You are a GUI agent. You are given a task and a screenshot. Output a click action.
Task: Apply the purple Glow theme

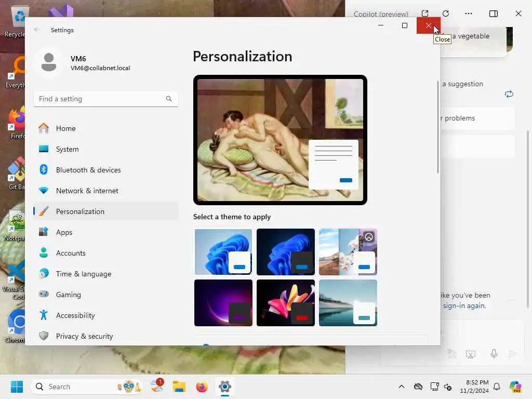[x=223, y=303]
